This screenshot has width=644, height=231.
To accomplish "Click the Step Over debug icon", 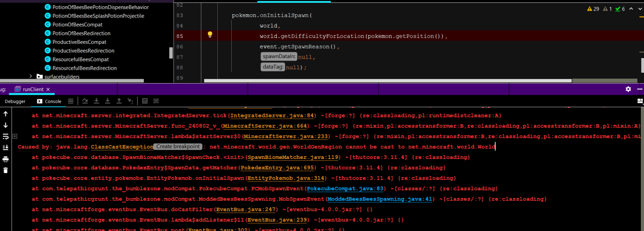I will (85, 101).
